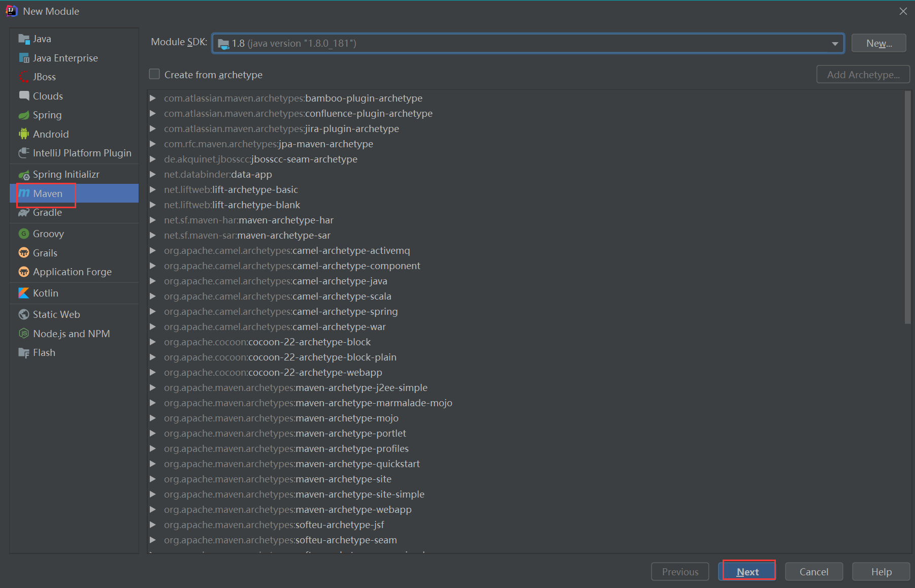Select maven-archetype-sar row text
This screenshot has width=915, height=588.
click(247, 235)
